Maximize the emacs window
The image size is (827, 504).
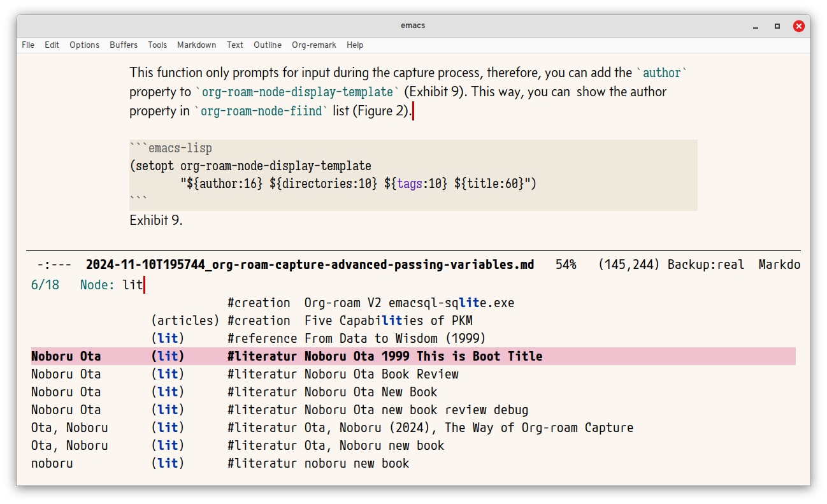coord(777,26)
